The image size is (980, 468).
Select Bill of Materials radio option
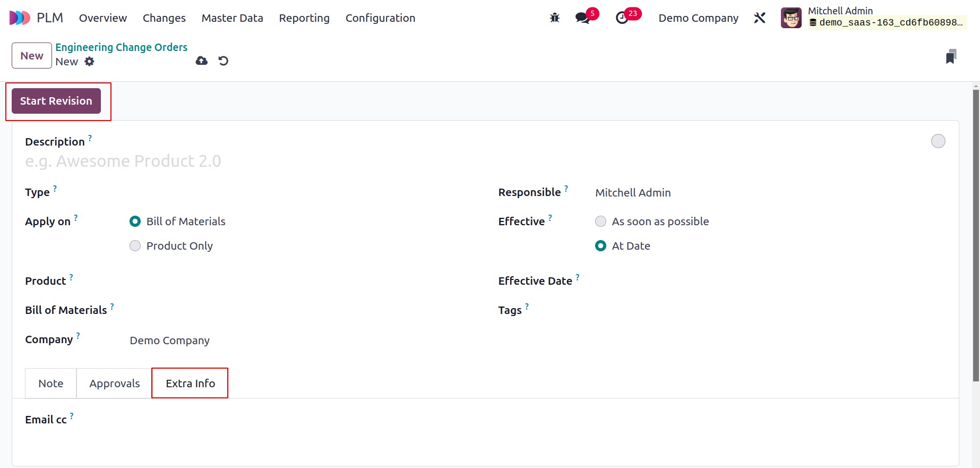pyautogui.click(x=135, y=222)
